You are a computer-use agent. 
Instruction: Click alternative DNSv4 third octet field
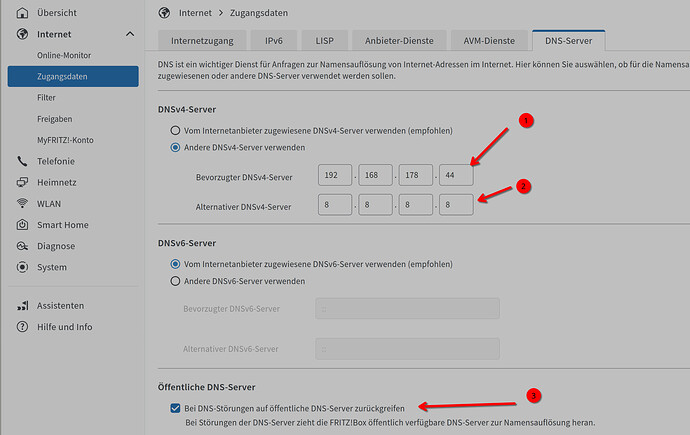[416, 205]
